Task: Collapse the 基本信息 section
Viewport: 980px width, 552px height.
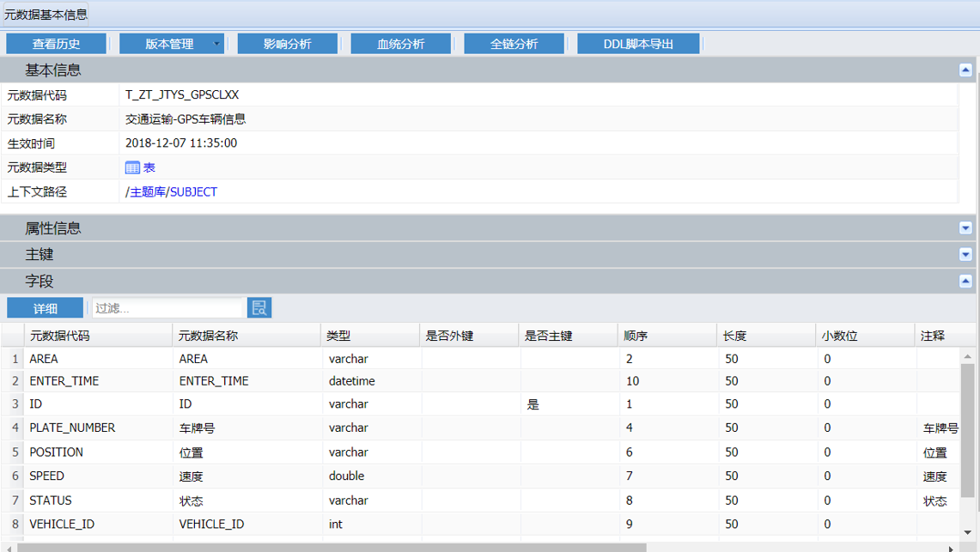Action: [x=965, y=70]
